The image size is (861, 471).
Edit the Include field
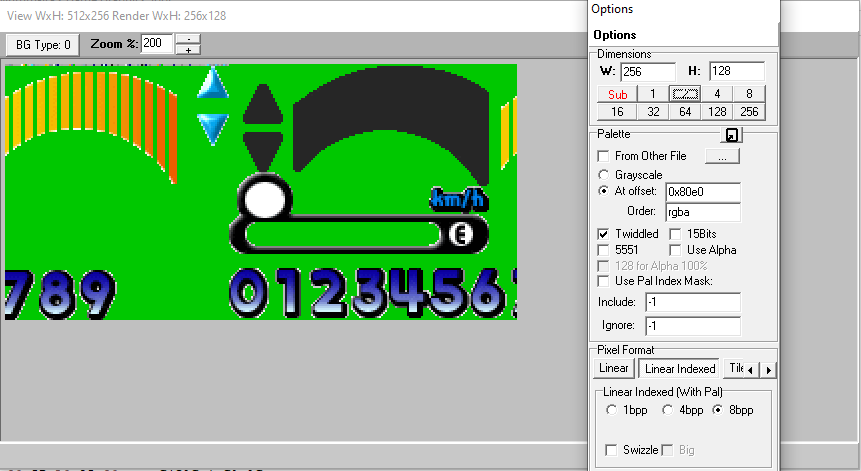click(692, 302)
